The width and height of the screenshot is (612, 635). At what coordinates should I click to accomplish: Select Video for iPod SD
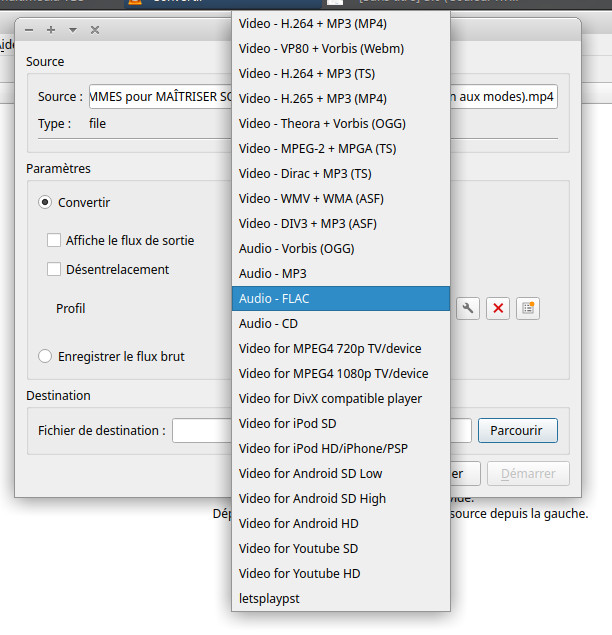(341, 424)
